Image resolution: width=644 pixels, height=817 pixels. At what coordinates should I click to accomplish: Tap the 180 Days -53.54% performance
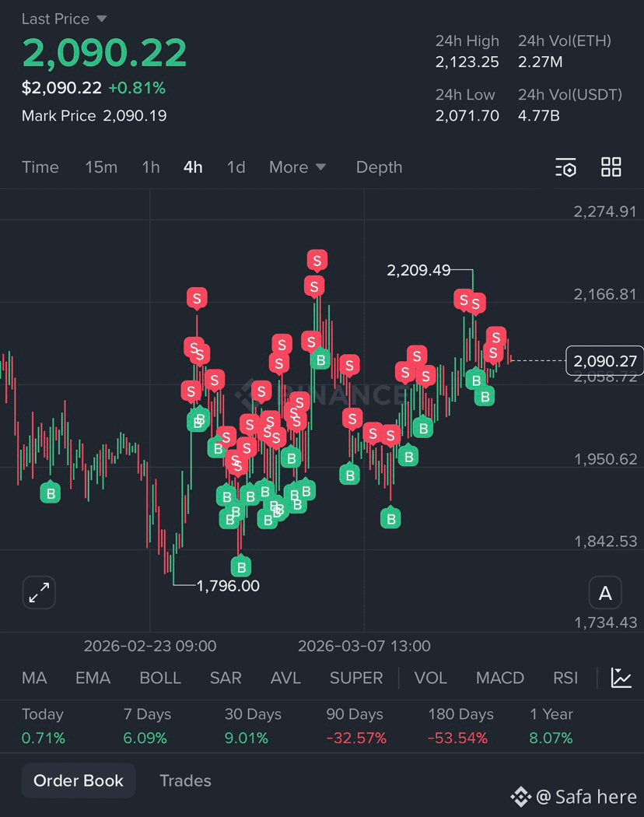coord(457,738)
